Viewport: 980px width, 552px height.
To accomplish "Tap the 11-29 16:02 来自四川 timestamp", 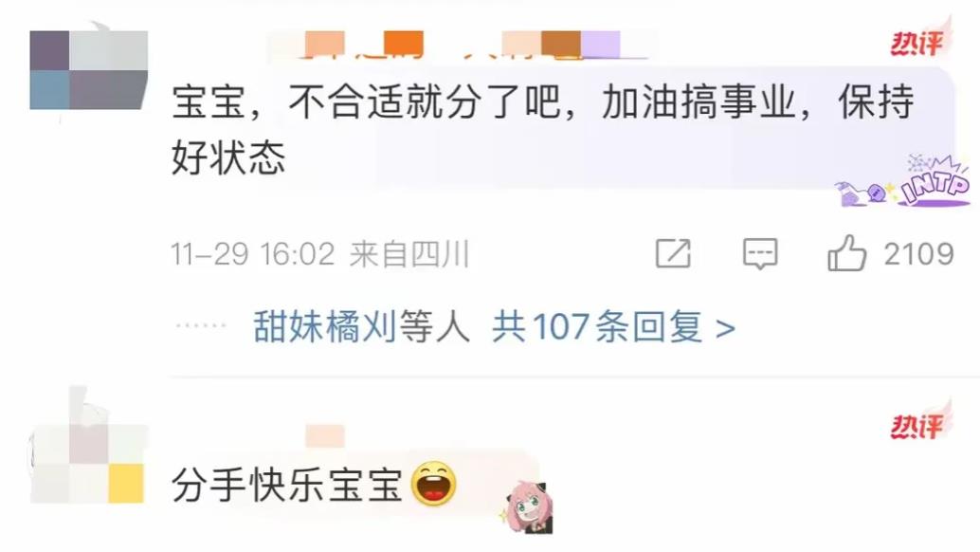I will pos(320,254).
